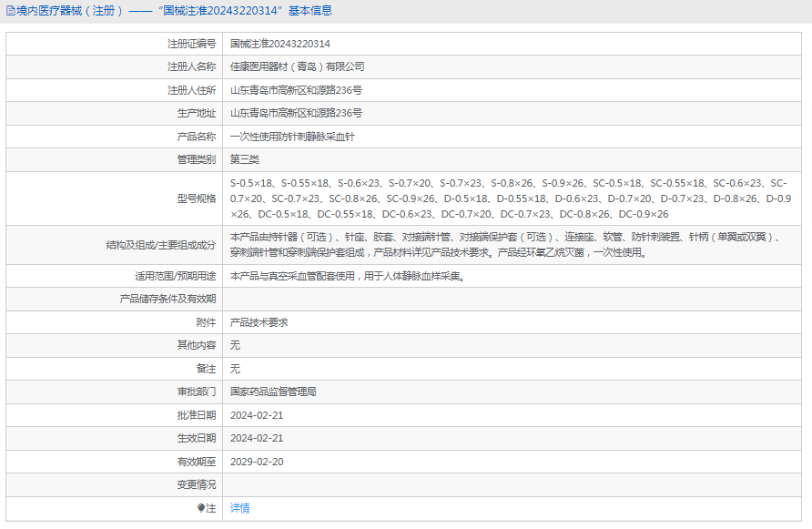Click the expiry date 2029-02-20
This screenshot has width=812, height=529.
click(257, 462)
